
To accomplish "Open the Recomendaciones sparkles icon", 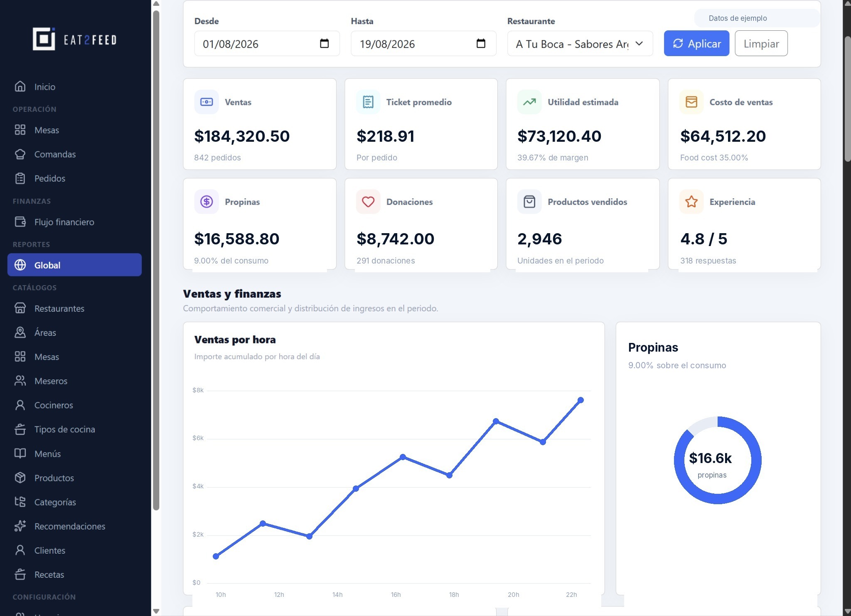I will click(20, 526).
